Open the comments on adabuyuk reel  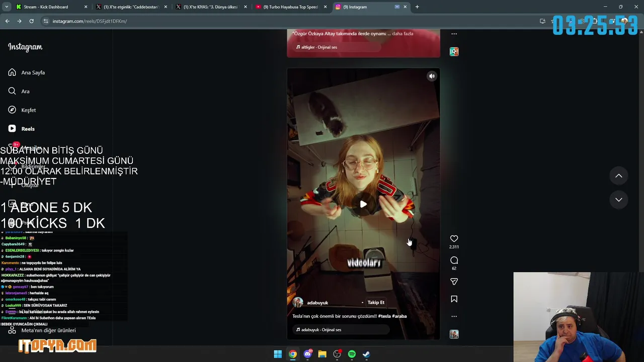(x=454, y=260)
